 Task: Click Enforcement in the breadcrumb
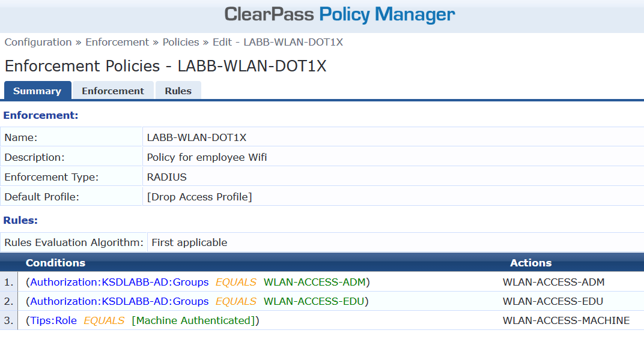[x=117, y=42]
